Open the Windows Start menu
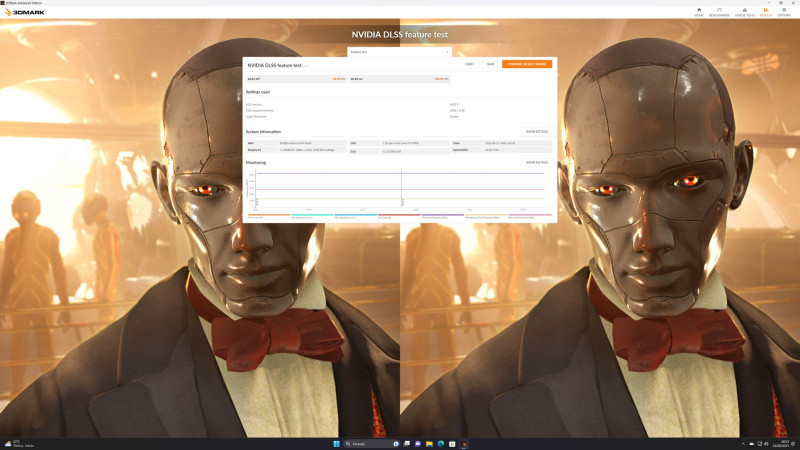The image size is (800, 450). (336, 444)
